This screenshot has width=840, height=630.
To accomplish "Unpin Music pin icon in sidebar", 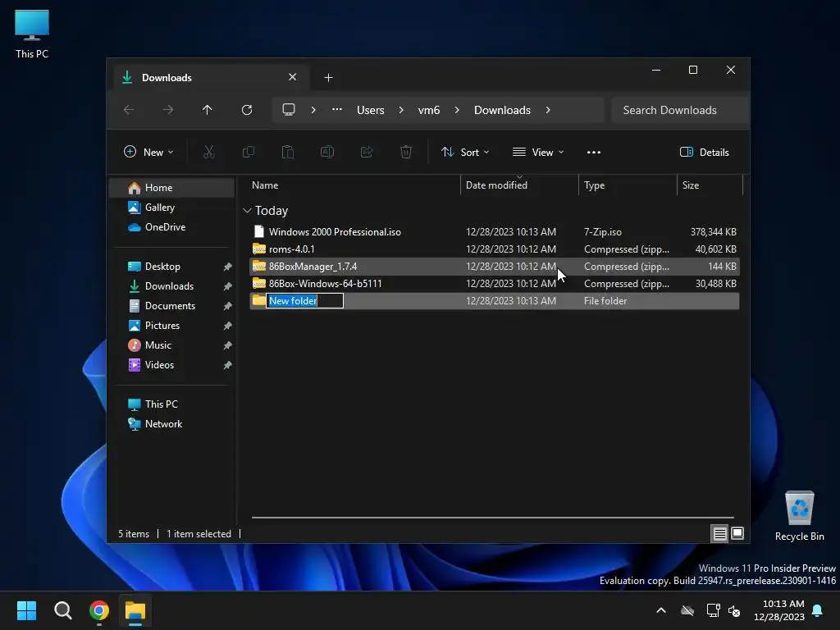I will [228, 345].
